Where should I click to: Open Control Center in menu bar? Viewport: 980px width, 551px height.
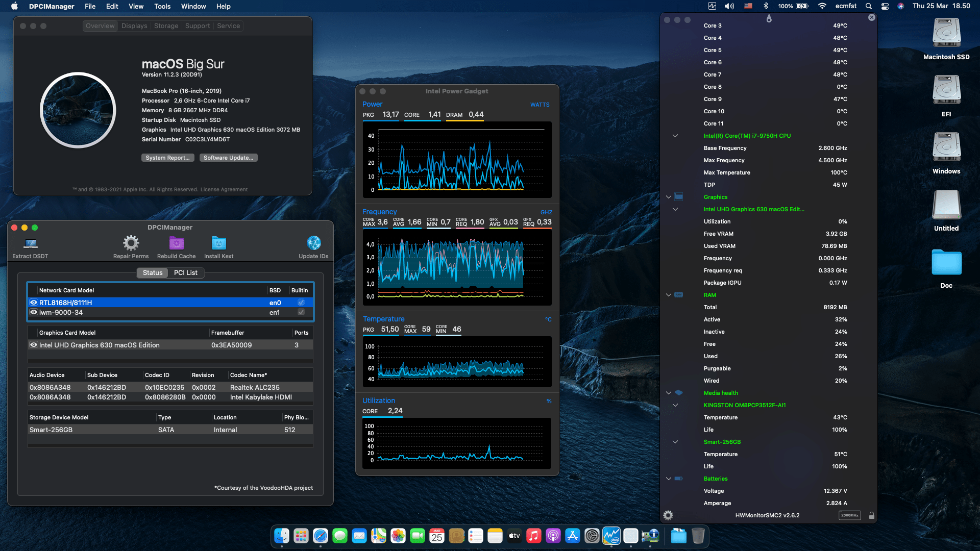885,6
